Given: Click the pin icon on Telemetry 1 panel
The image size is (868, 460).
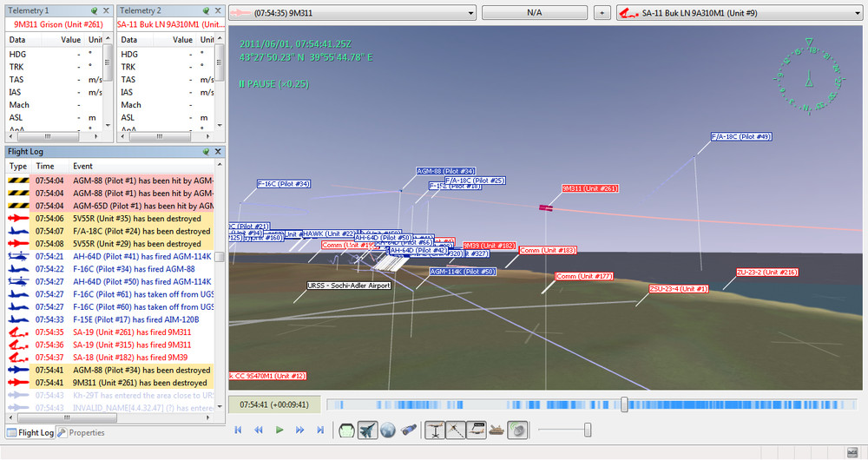Looking at the screenshot, I should click(x=94, y=10).
